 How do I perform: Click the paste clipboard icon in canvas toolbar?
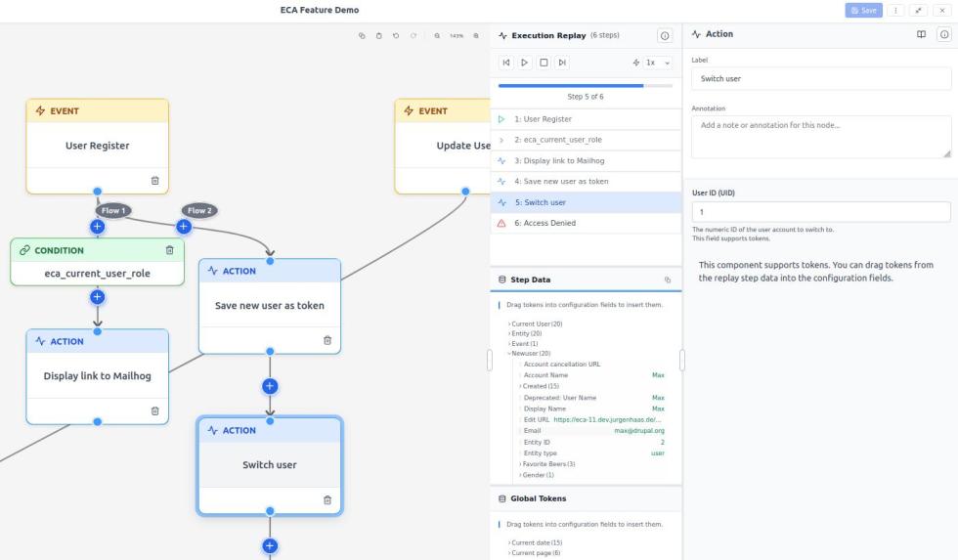pyautogui.click(x=379, y=36)
